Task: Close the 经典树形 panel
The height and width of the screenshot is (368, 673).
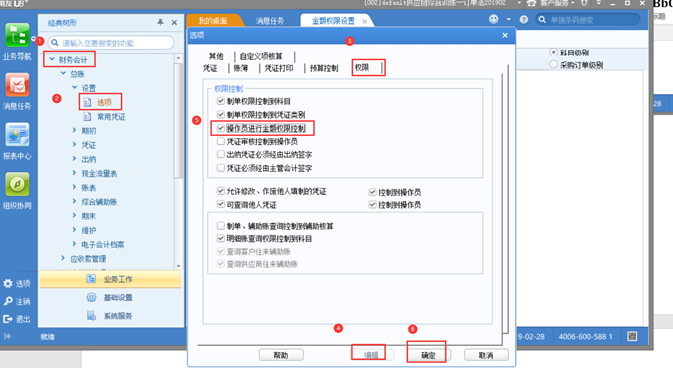Action: pos(174,22)
